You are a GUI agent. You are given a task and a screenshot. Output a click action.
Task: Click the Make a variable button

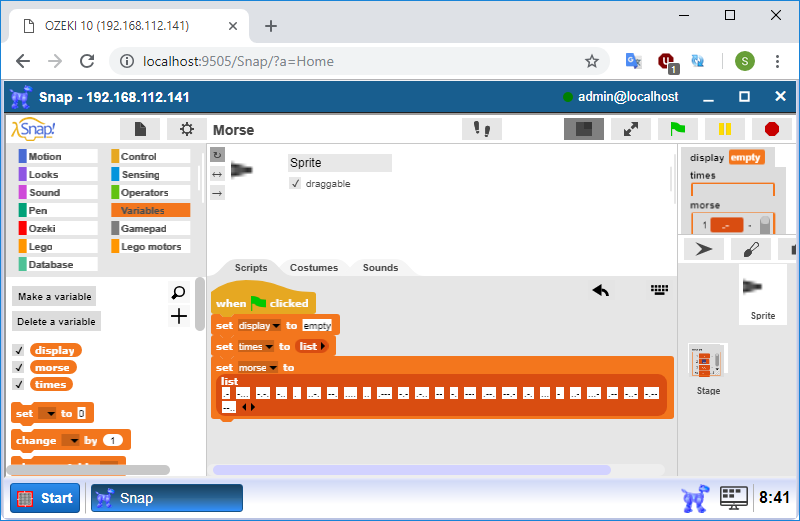point(54,296)
